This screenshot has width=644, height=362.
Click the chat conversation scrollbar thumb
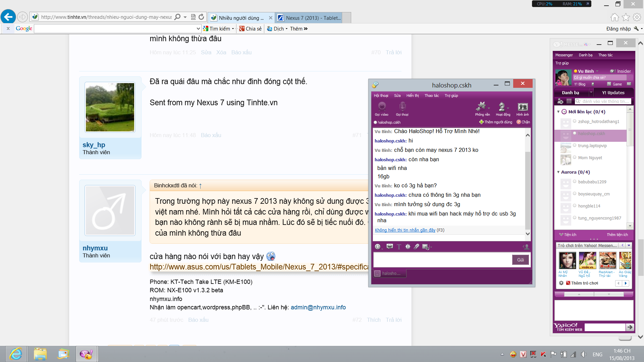coord(528,190)
